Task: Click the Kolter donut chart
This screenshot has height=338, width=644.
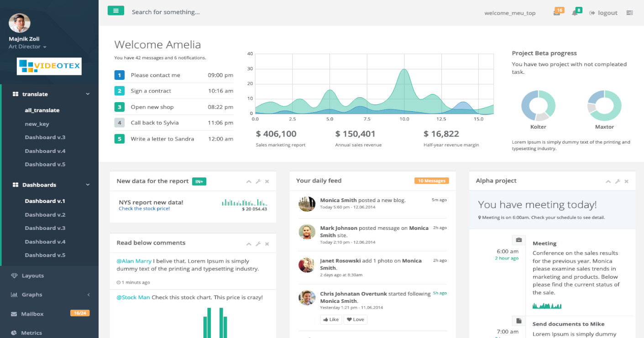Action: [539, 105]
